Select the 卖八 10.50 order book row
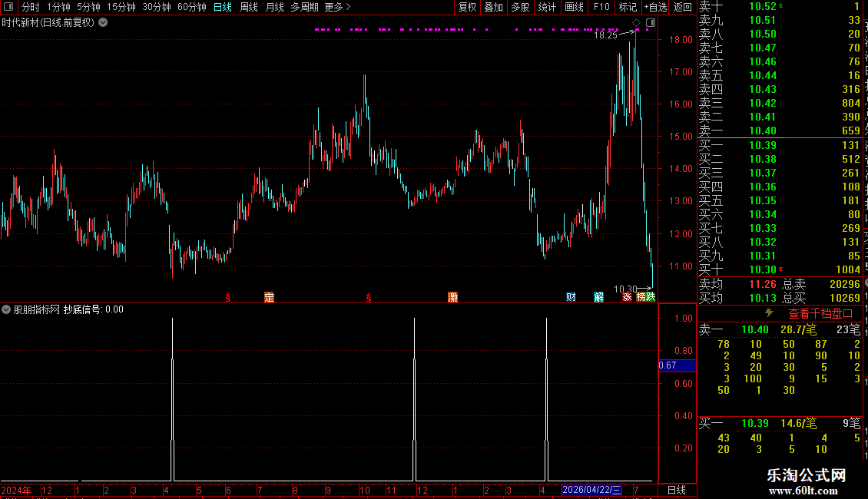 (x=780, y=35)
